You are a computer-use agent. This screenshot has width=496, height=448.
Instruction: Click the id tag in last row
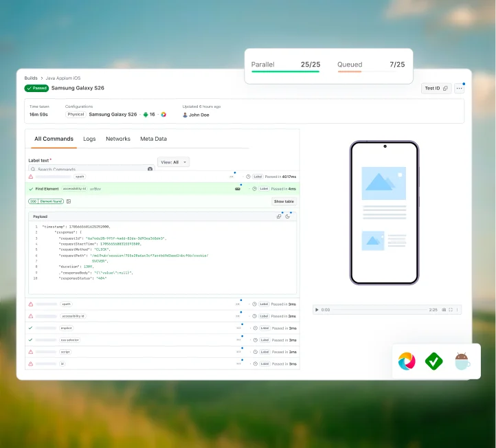(63, 364)
